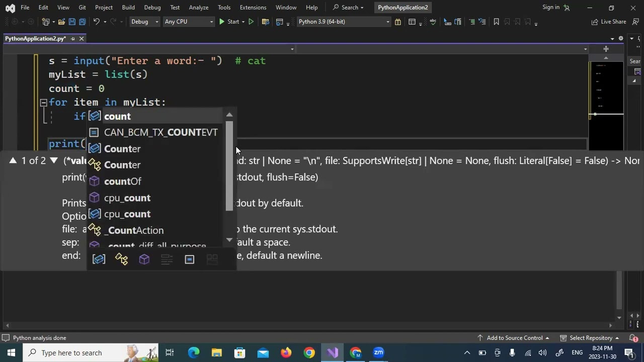Click Select Repository in status bar

coord(591,338)
